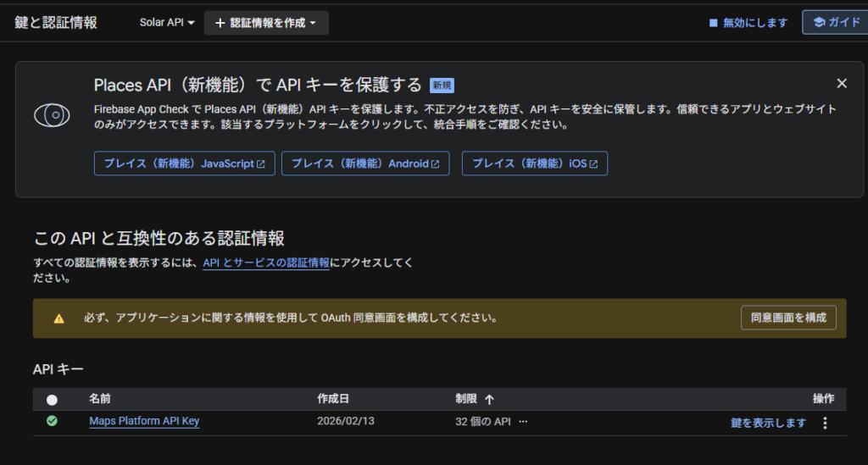
Task: Click the square stop icon beside 無効にします
Action: click(x=714, y=23)
